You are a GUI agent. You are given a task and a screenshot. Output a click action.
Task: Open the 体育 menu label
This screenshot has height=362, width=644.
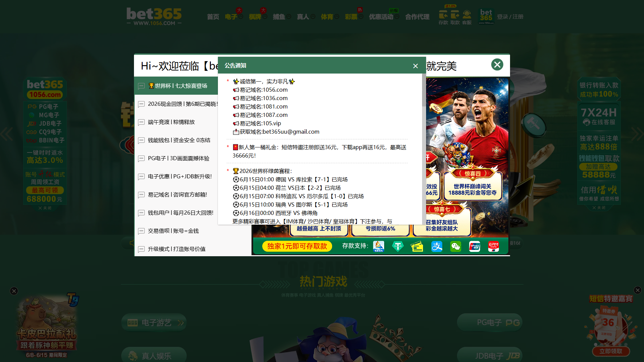coord(327,17)
